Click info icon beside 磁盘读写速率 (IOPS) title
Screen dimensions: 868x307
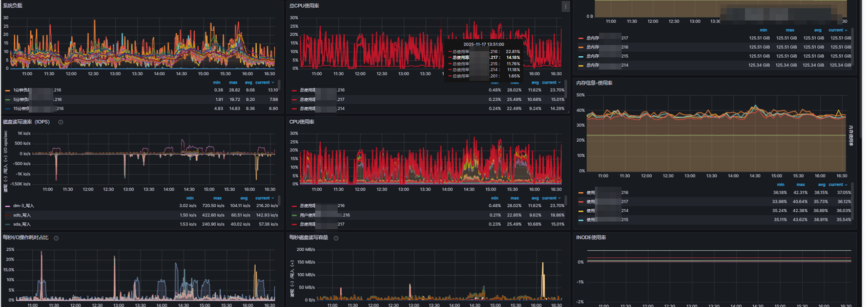60,122
